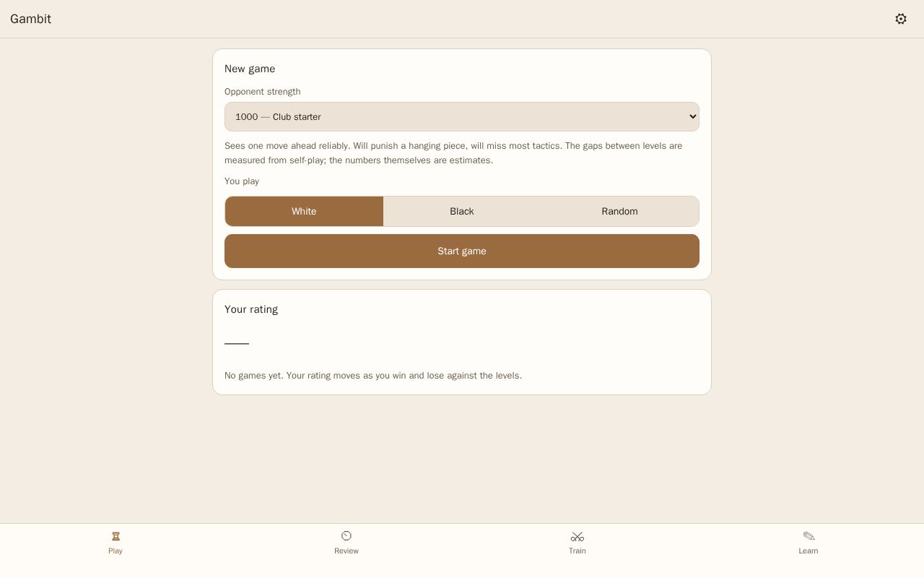Switch to the Review tab label
Screen dimensions: 924x578
click(x=346, y=551)
